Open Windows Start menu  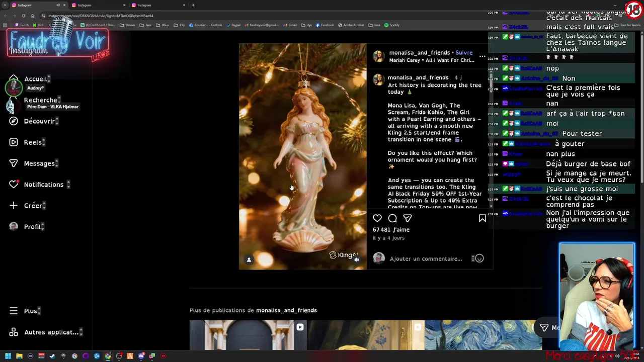(x=8, y=356)
